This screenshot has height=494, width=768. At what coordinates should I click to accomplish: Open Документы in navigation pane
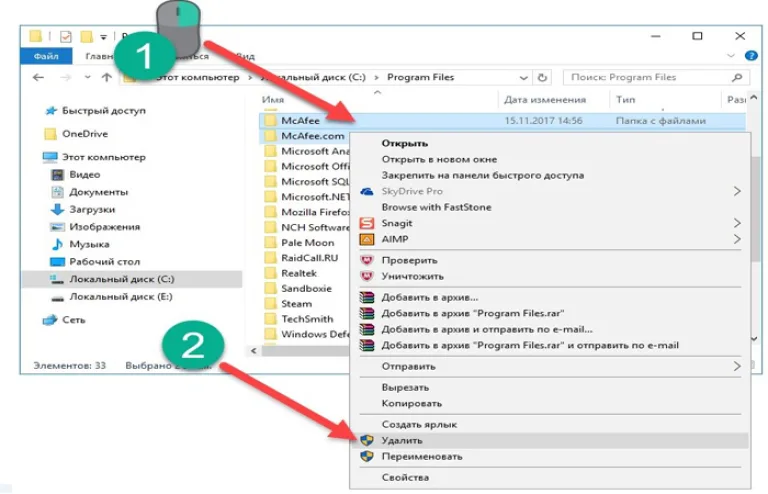[x=98, y=192]
